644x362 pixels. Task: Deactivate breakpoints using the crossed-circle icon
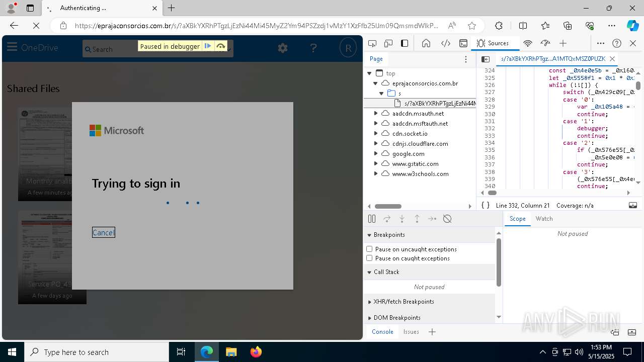click(447, 219)
